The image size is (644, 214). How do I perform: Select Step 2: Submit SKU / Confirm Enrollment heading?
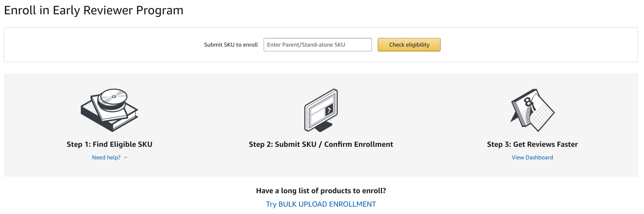pos(321,144)
